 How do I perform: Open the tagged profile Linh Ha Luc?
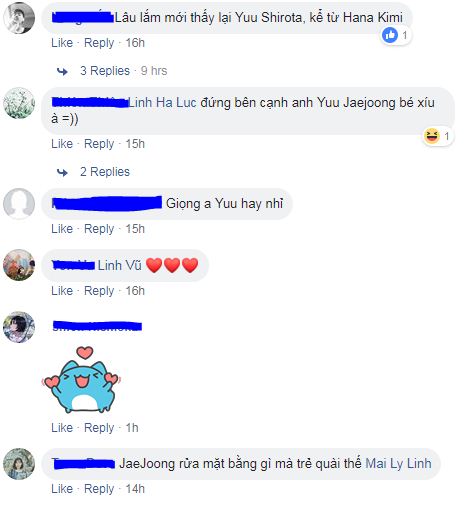[x=162, y=102]
